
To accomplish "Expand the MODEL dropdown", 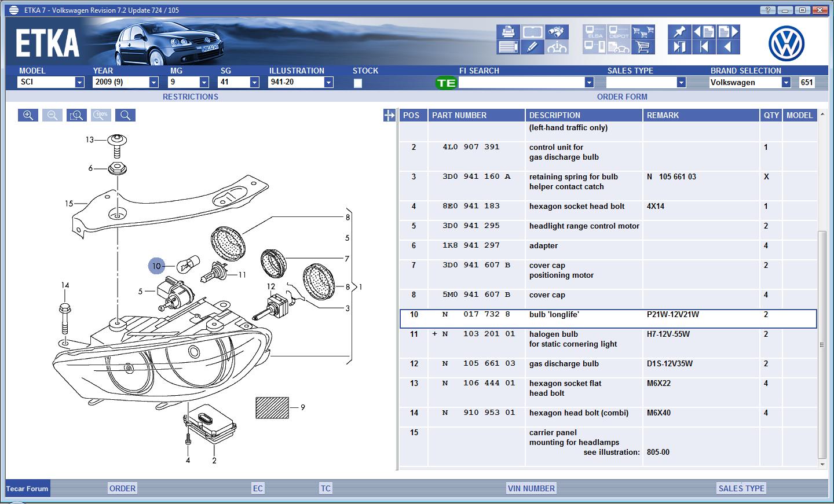I will 79,83.
